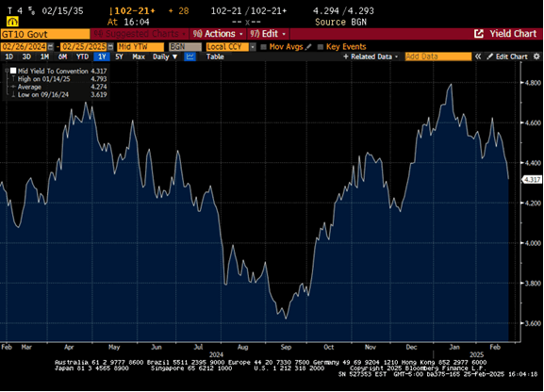Click the start date 02/26/2024 field
Viewport: 544px width, 392px height.
coord(25,47)
